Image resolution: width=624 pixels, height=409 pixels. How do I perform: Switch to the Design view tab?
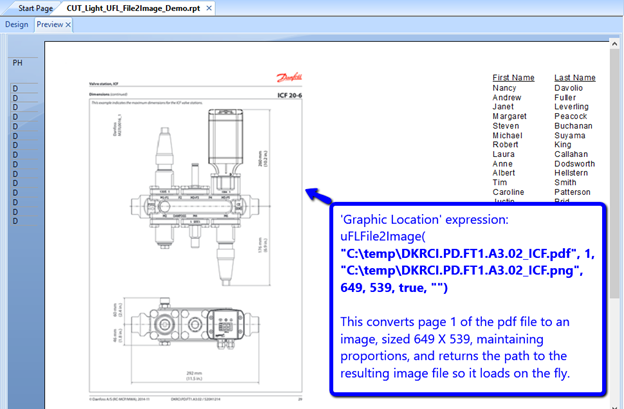pos(17,24)
